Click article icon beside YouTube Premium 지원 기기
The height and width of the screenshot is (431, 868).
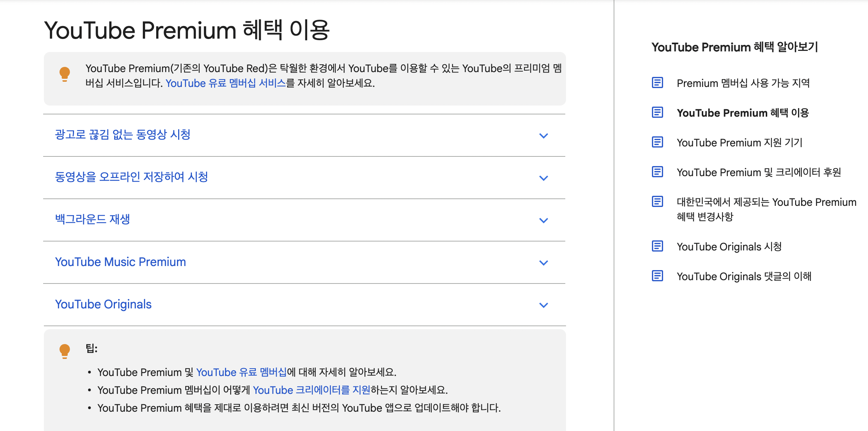(x=657, y=142)
